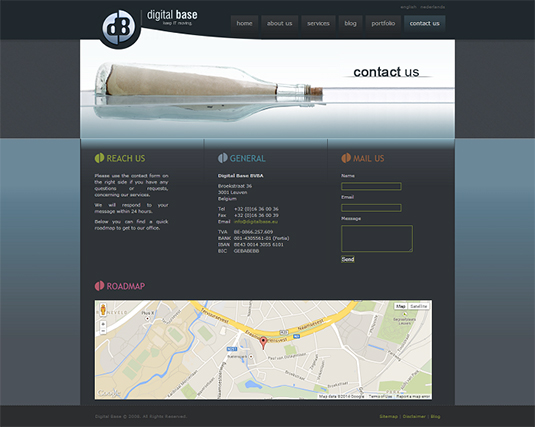Open the about us page
This screenshot has width=535, height=427.
coord(279,23)
